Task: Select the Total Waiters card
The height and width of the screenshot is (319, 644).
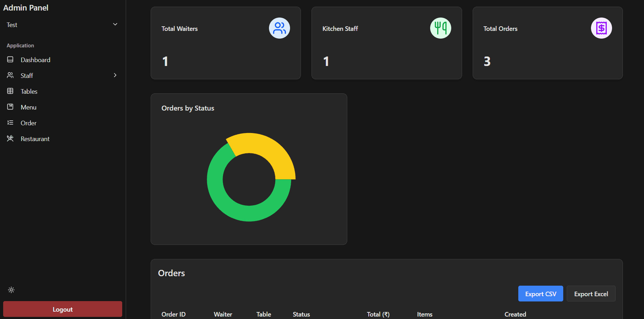Action: coord(226,43)
